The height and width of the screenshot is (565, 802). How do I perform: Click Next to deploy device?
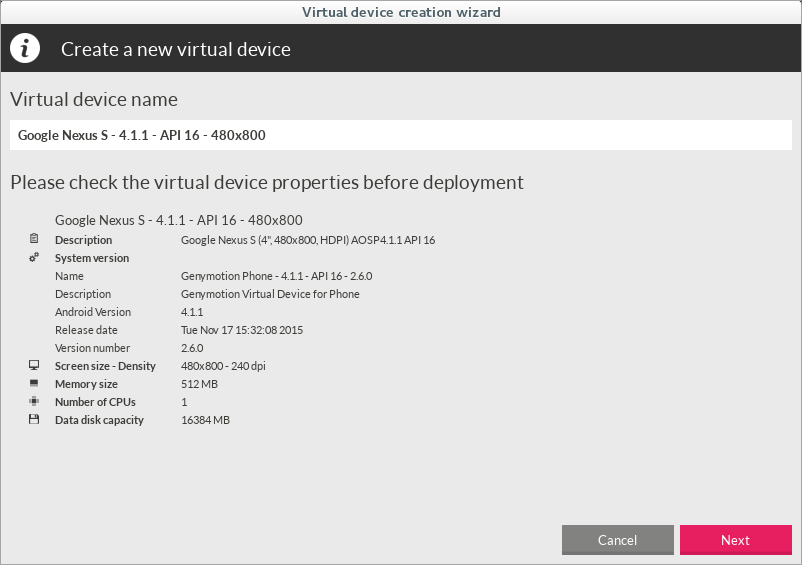coord(736,540)
